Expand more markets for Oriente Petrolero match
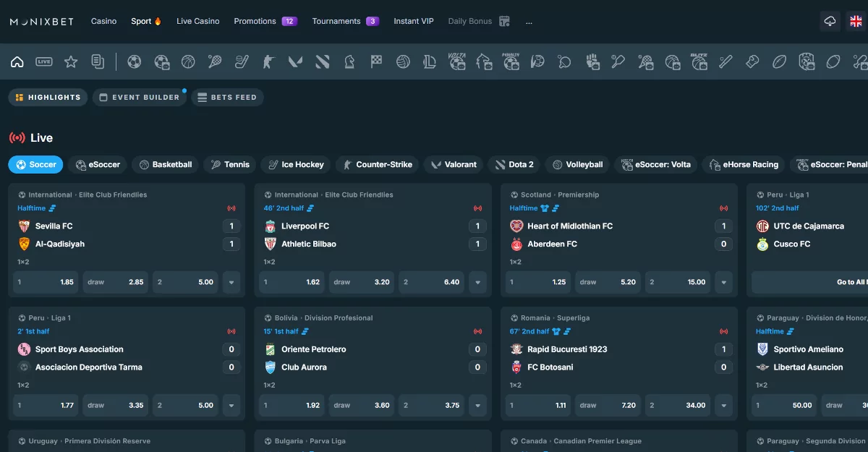Viewport: 868px width, 452px height. [x=477, y=405]
